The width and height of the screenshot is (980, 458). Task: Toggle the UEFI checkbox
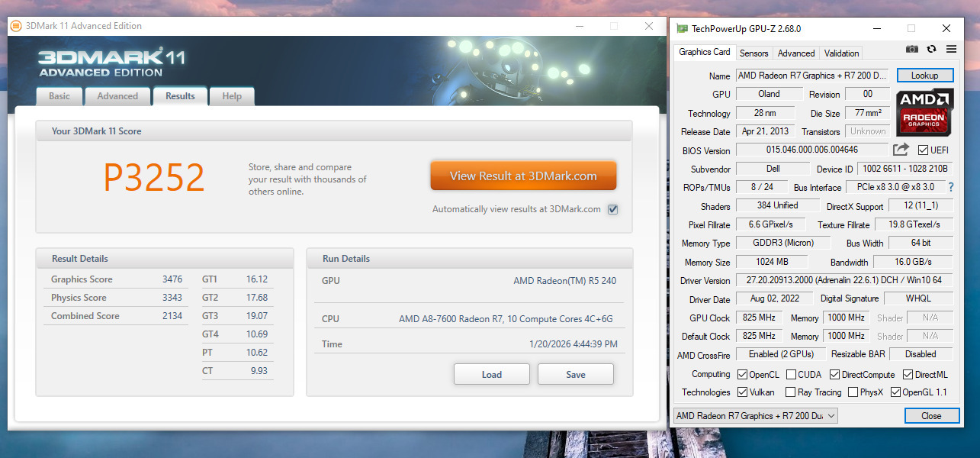pos(923,150)
